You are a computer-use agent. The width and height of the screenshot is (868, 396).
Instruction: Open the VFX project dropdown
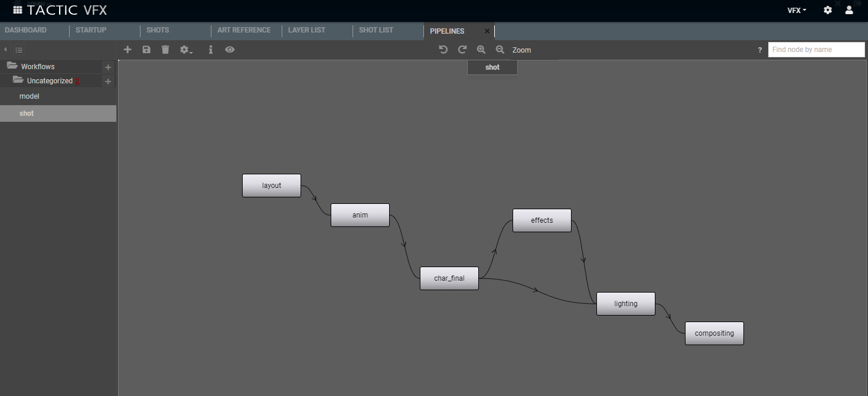[797, 10]
